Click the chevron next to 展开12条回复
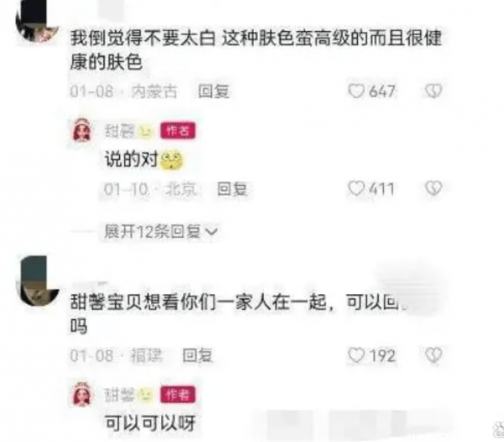The width and height of the screenshot is (504, 442). pos(211,232)
